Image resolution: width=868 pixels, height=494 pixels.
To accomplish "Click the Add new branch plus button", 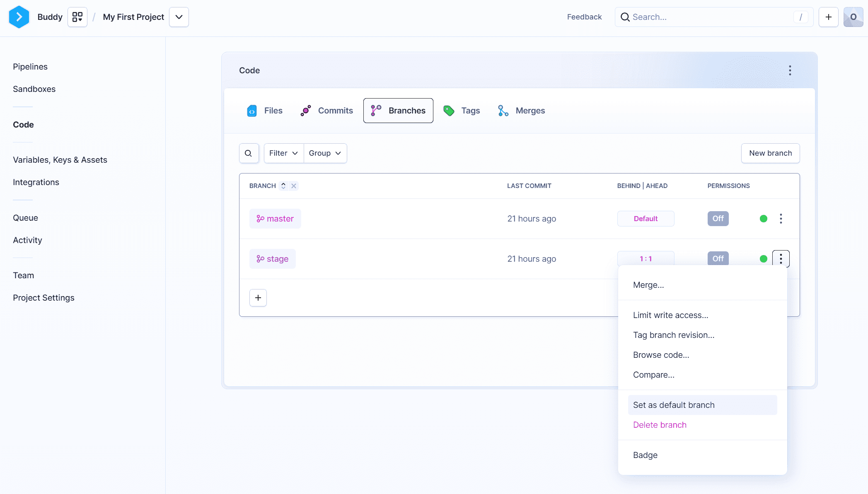I will (258, 297).
